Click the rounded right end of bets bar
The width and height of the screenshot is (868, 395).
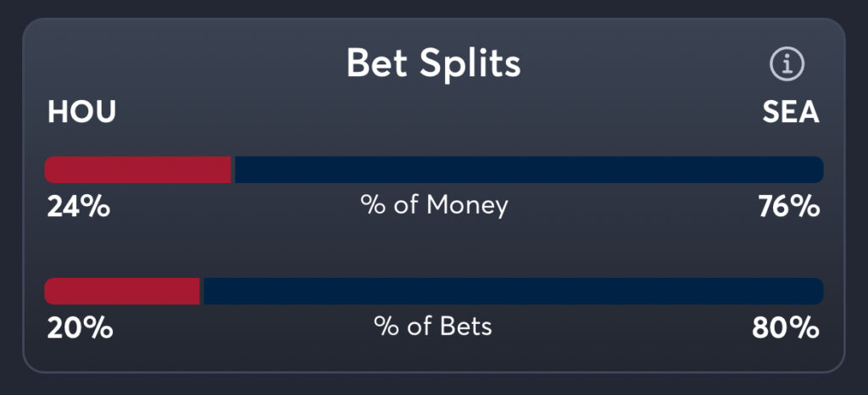817,291
